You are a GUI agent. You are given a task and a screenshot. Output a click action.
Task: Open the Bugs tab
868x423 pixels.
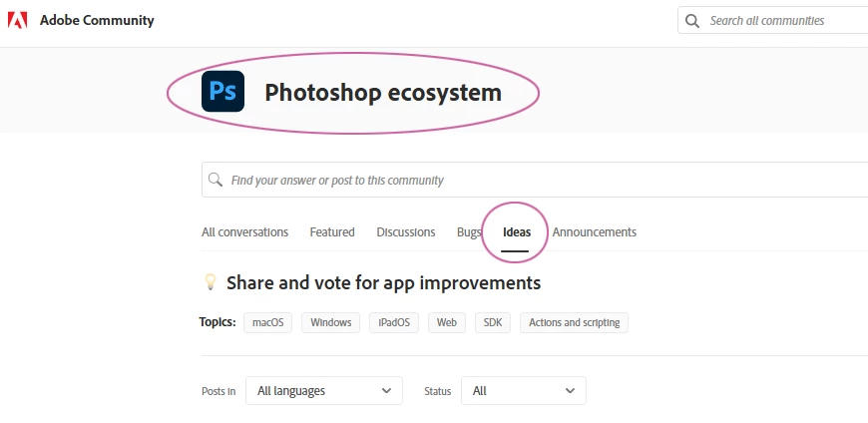pyautogui.click(x=468, y=232)
